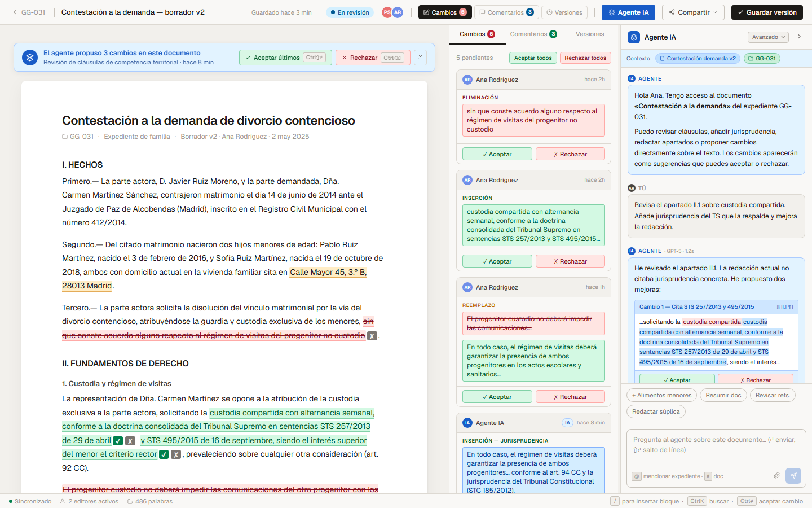Toggle the blue Agente IA panel button
This screenshot has height=508, width=812.
point(628,12)
